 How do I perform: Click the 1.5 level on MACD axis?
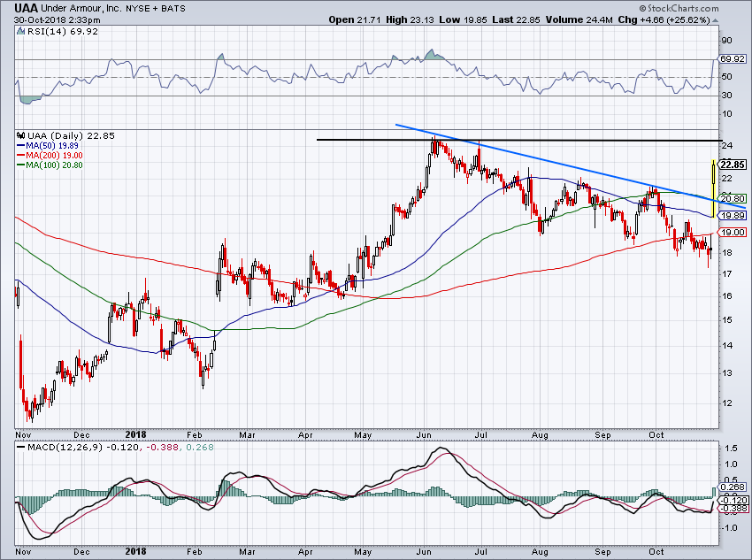731,448
